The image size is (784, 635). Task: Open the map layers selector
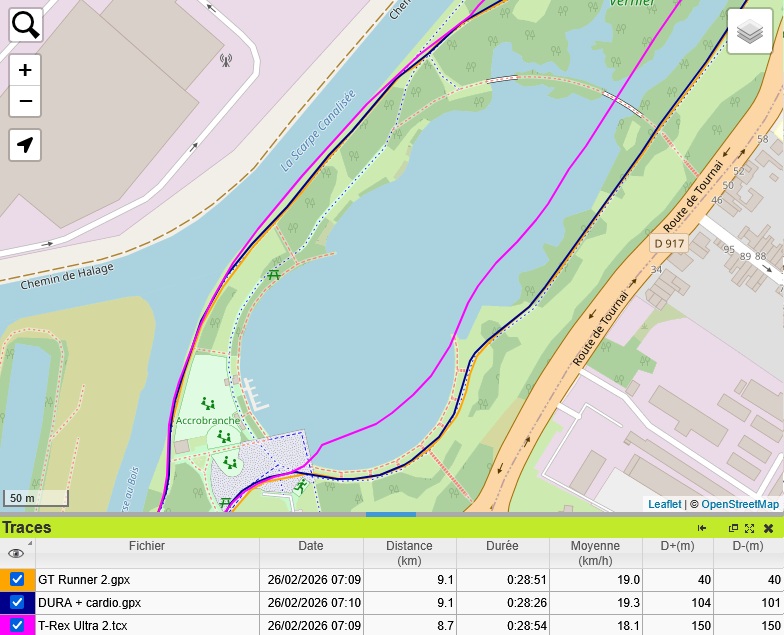coord(750,33)
